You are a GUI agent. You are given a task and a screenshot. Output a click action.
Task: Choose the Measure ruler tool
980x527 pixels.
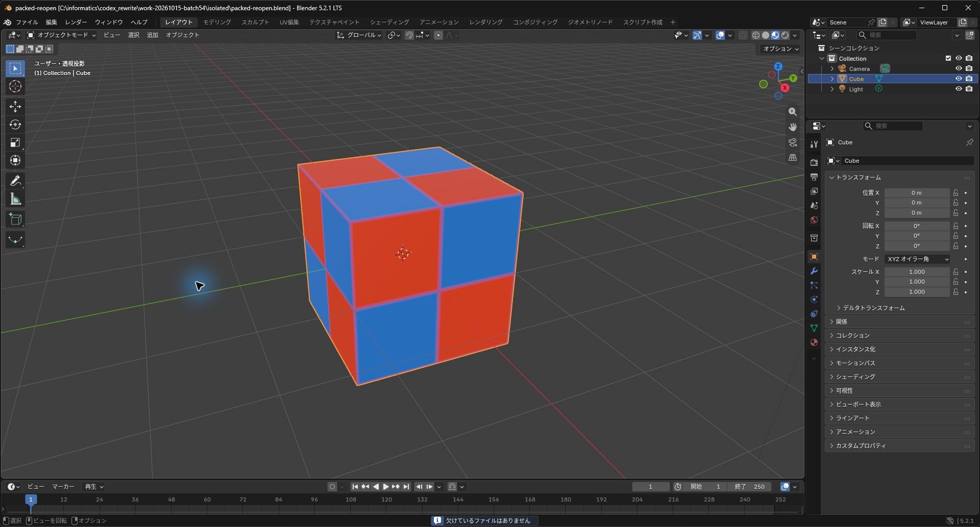coord(15,199)
